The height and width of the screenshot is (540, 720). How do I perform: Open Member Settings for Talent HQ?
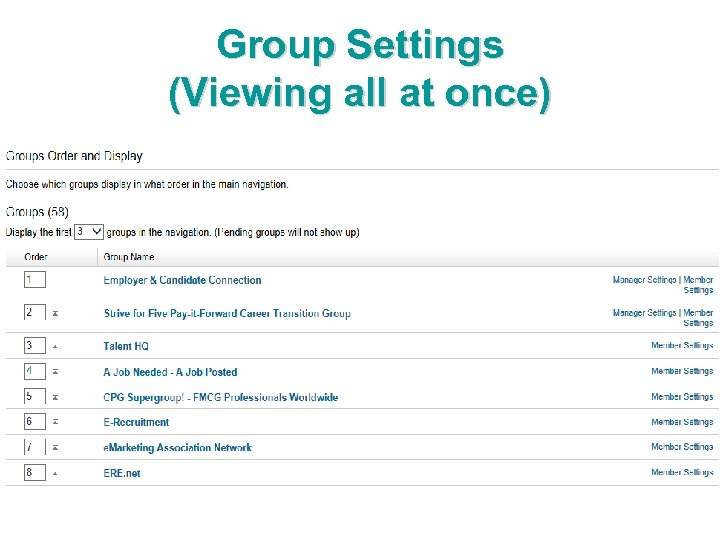click(682, 345)
